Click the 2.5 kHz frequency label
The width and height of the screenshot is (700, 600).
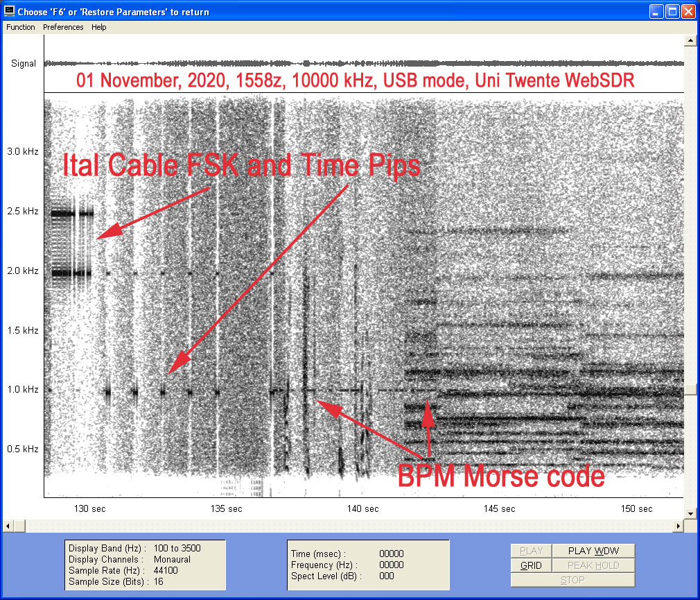pyautogui.click(x=23, y=211)
